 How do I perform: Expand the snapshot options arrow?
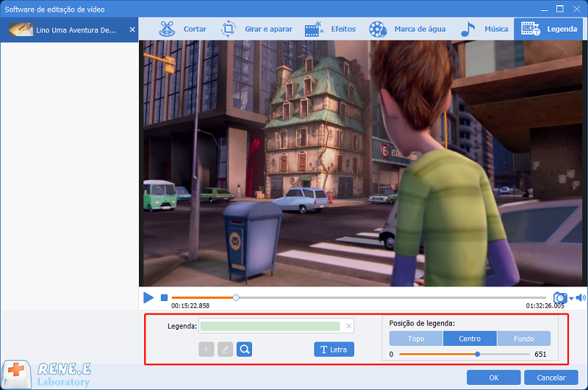[x=572, y=299]
